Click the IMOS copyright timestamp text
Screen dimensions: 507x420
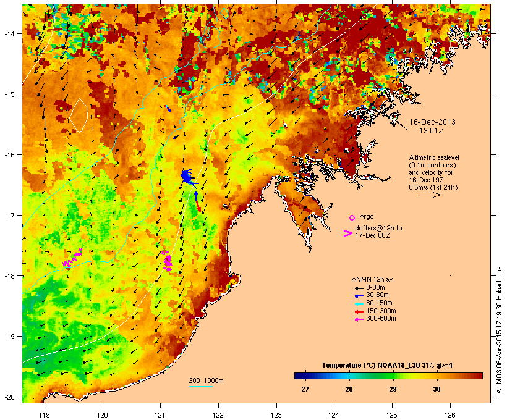coord(499,330)
